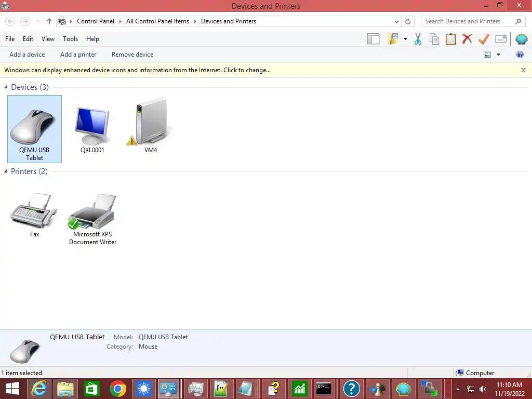Click All Control Panel Items breadcrumb

[158, 21]
